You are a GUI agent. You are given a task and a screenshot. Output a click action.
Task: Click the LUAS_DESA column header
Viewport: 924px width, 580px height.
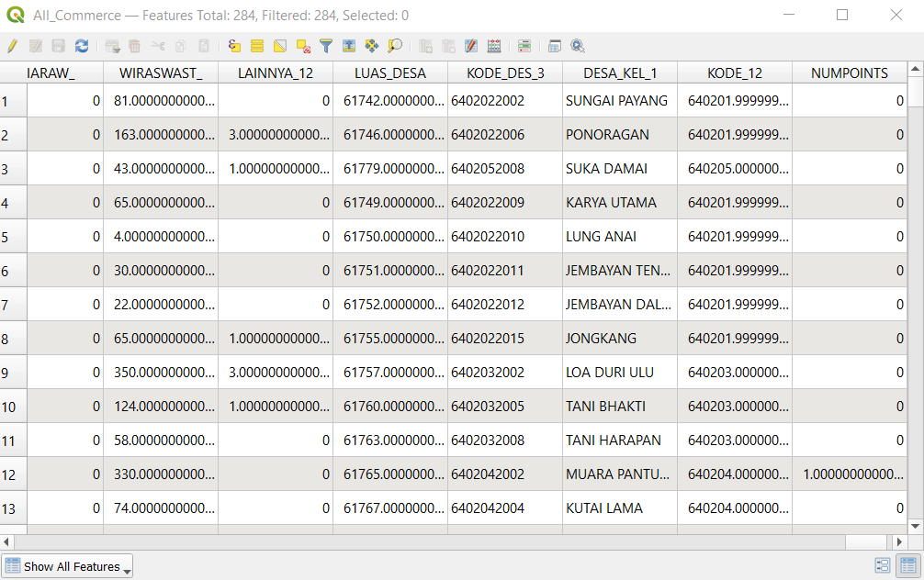click(390, 73)
